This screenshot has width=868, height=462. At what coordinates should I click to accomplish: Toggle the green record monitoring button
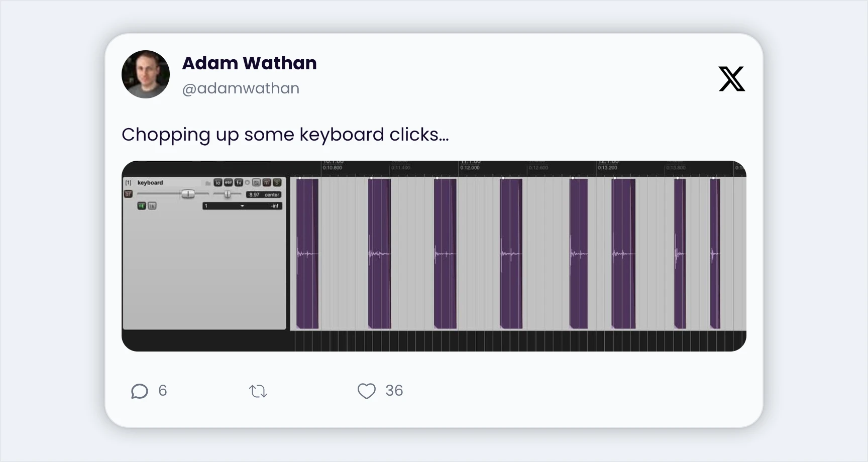[x=142, y=206]
